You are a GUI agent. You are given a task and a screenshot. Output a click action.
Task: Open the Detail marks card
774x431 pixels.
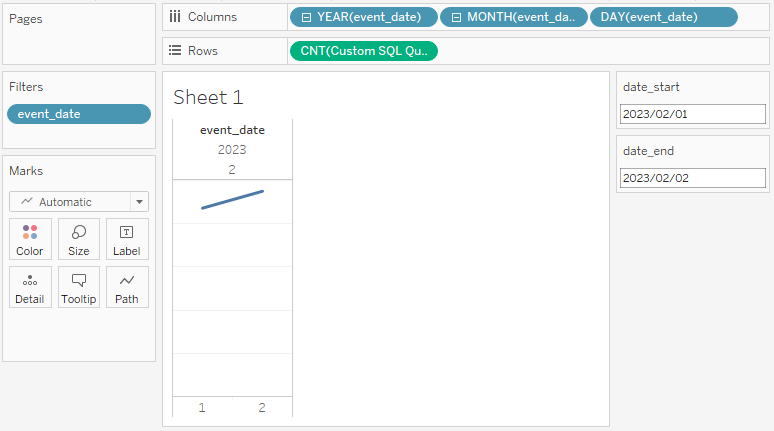pos(30,287)
